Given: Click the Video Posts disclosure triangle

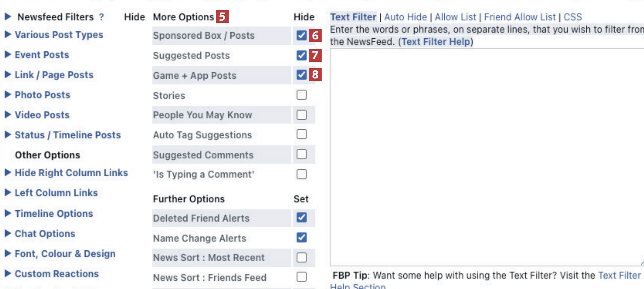Looking at the screenshot, I should point(8,115).
